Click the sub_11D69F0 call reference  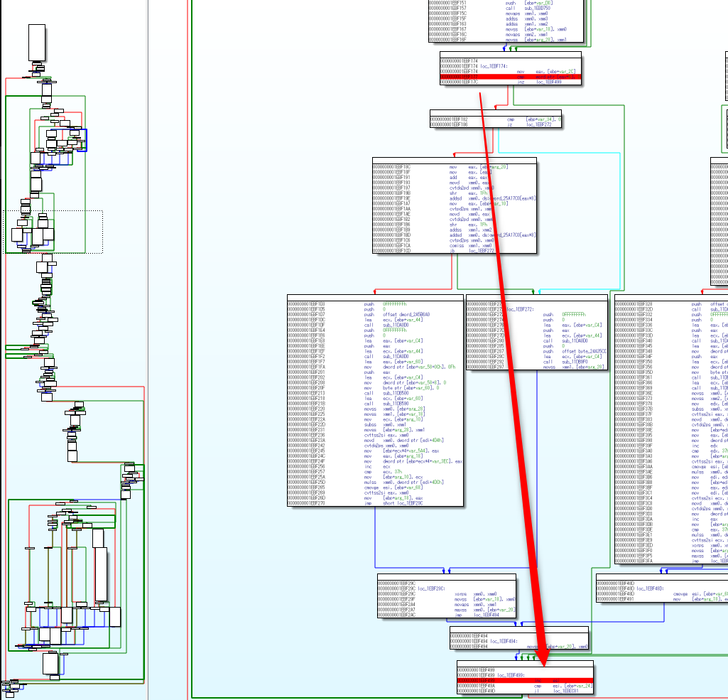[x=573, y=362]
